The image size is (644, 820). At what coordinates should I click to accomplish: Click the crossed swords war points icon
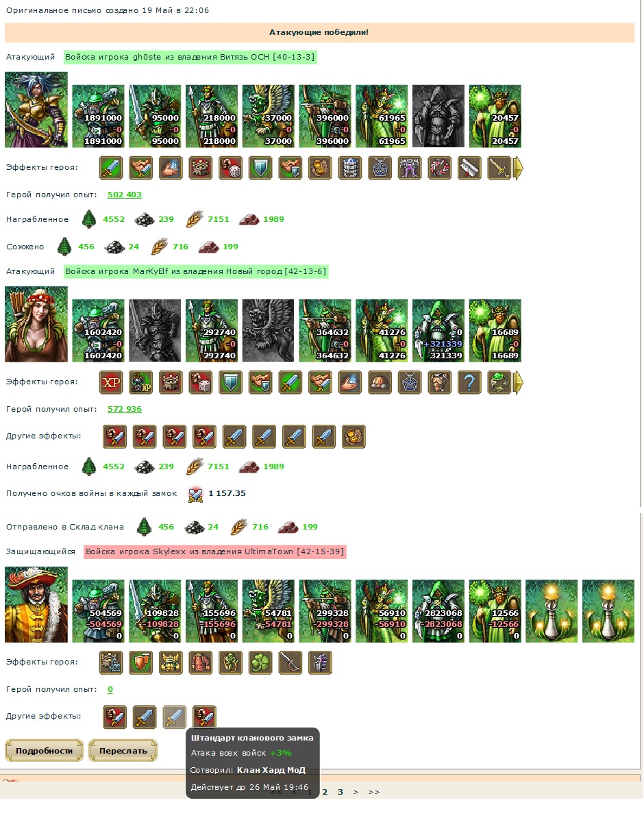(195, 494)
